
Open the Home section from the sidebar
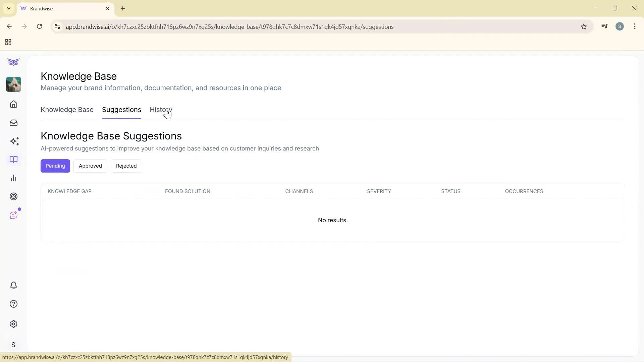coord(13,104)
